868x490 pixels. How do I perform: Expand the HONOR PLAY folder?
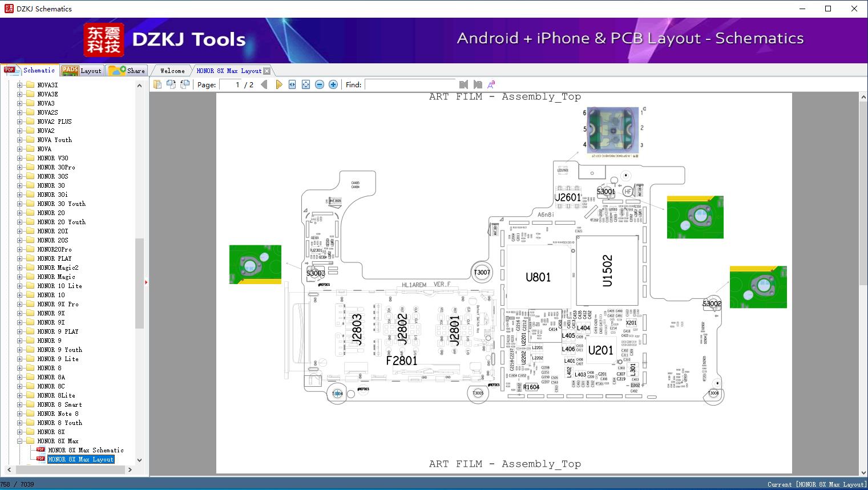[x=20, y=258]
